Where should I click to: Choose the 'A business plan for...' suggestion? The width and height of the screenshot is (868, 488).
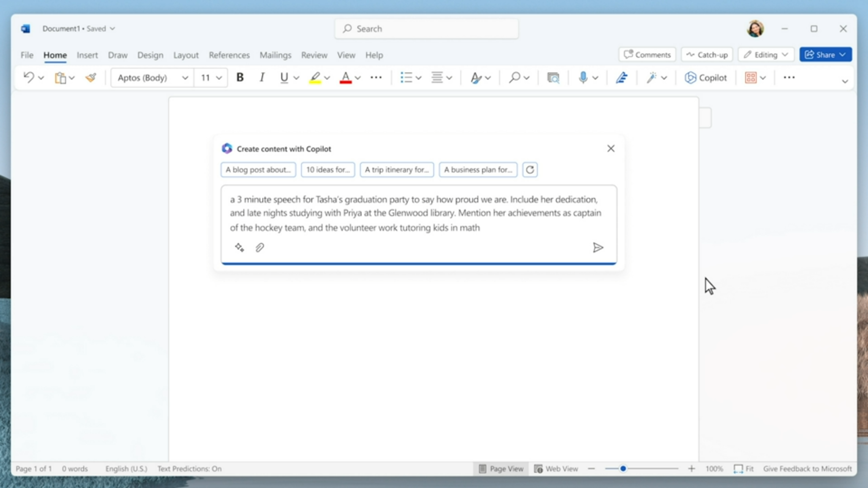tap(478, 170)
